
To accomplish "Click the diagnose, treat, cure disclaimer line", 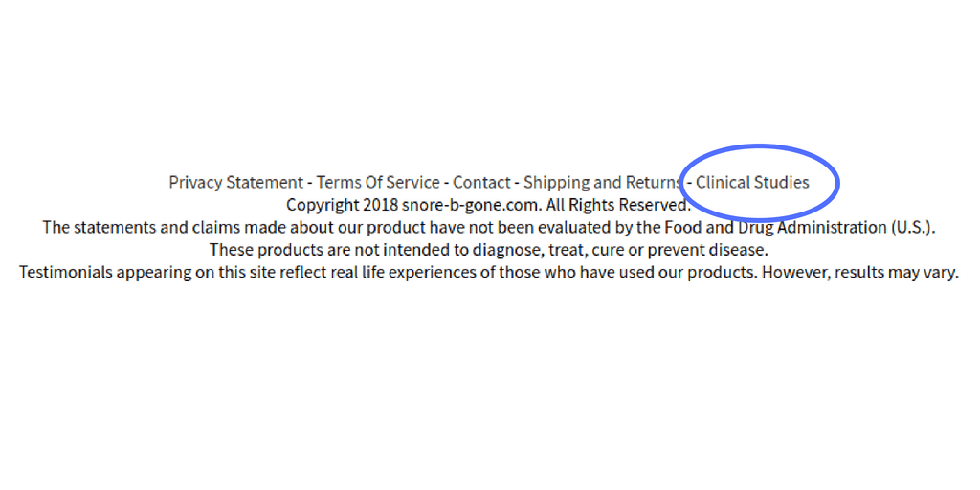I will (489, 250).
